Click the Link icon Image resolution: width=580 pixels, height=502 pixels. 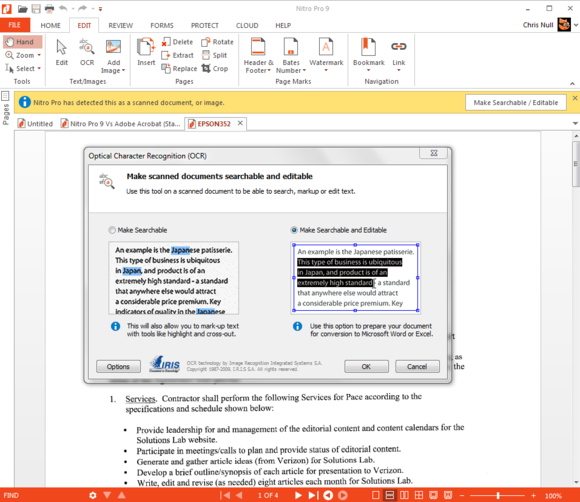(398, 46)
